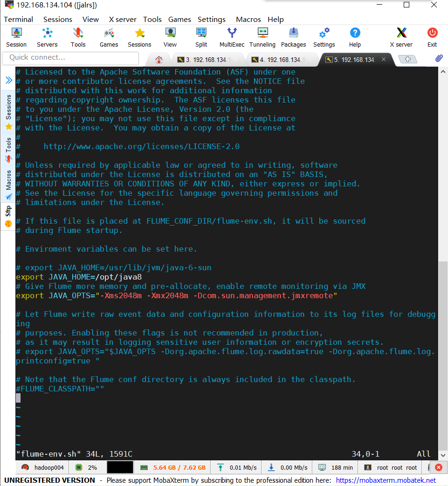Open the Sftp sidebar panel

pyautogui.click(x=8, y=216)
